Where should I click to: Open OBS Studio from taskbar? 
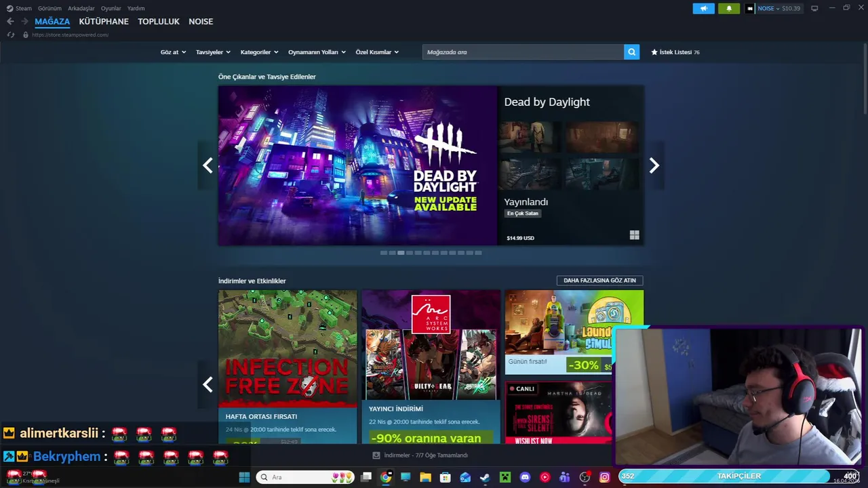[x=585, y=477]
